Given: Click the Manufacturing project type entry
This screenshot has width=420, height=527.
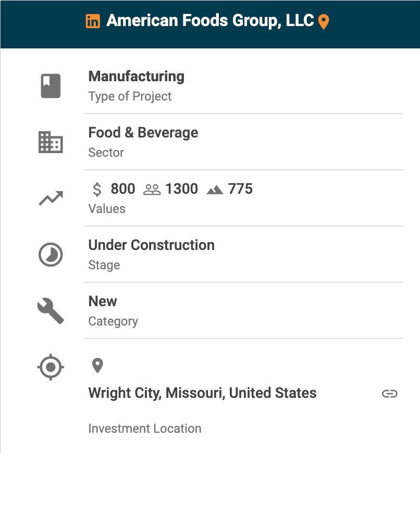Looking at the screenshot, I should point(137,77).
